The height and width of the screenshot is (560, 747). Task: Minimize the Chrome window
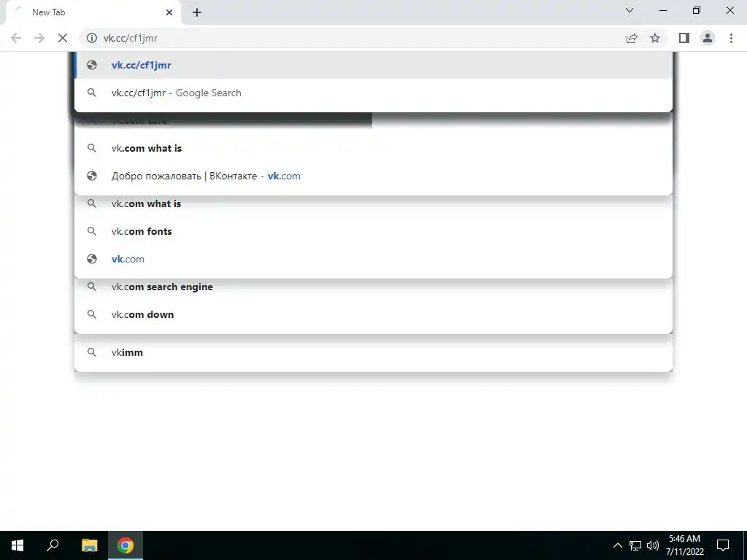click(663, 10)
